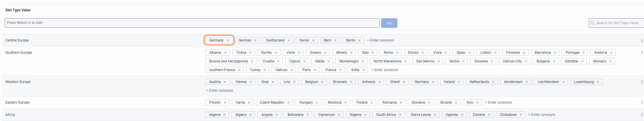Click the magnifier icon in search box
The height and width of the screenshot is (121, 644).
pyautogui.click(x=592, y=23)
